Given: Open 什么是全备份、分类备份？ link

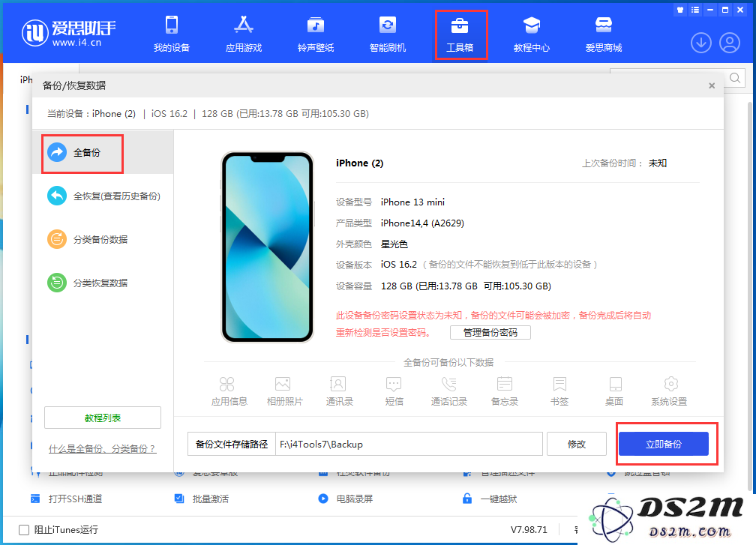Looking at the screenshot, I should (102, 448).
